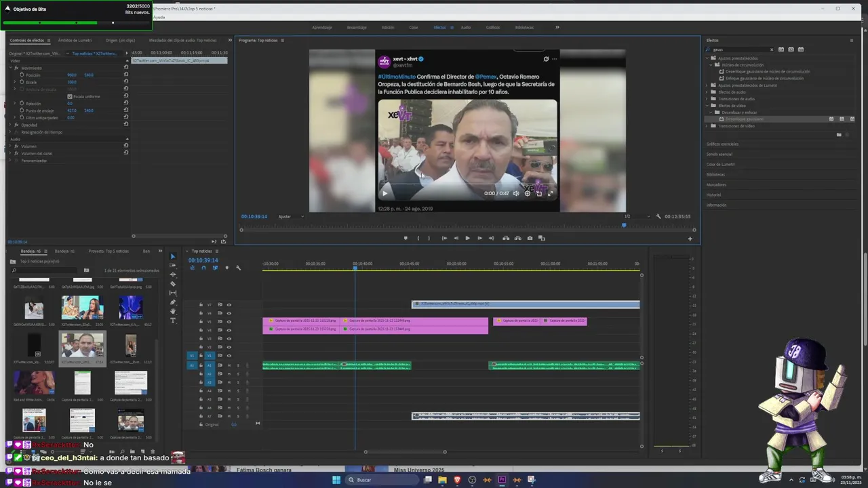The height and width of the screenshot is (488, 868).
Task: Open Program monitor settings wrench
Action: pyautogui.click(x=658, y=216)
